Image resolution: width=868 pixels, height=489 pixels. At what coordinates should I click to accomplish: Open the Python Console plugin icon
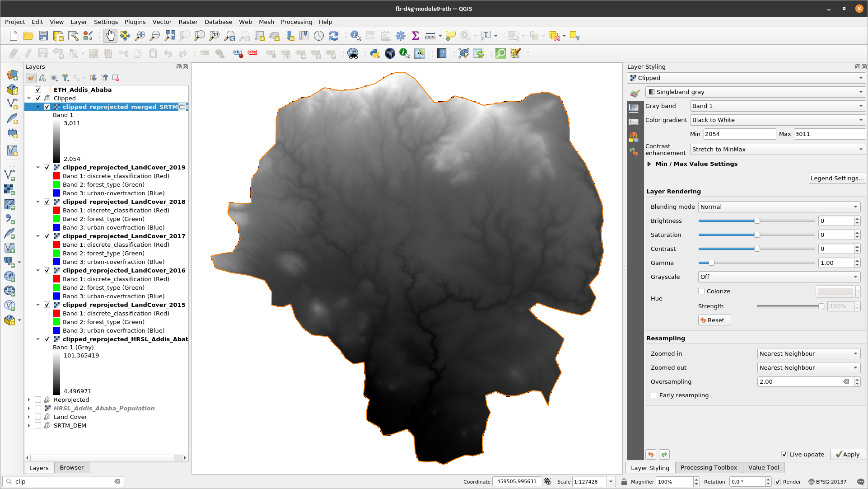point(374,54)
